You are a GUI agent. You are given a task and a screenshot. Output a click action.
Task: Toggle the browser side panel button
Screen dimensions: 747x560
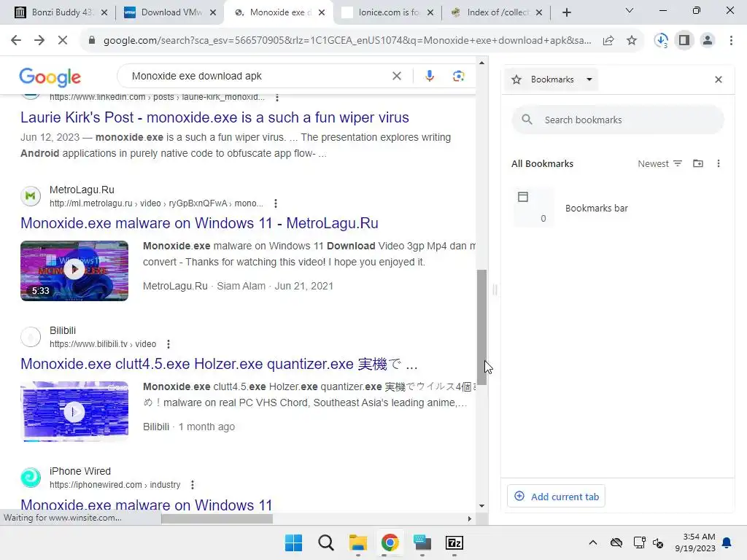[684, 41]
